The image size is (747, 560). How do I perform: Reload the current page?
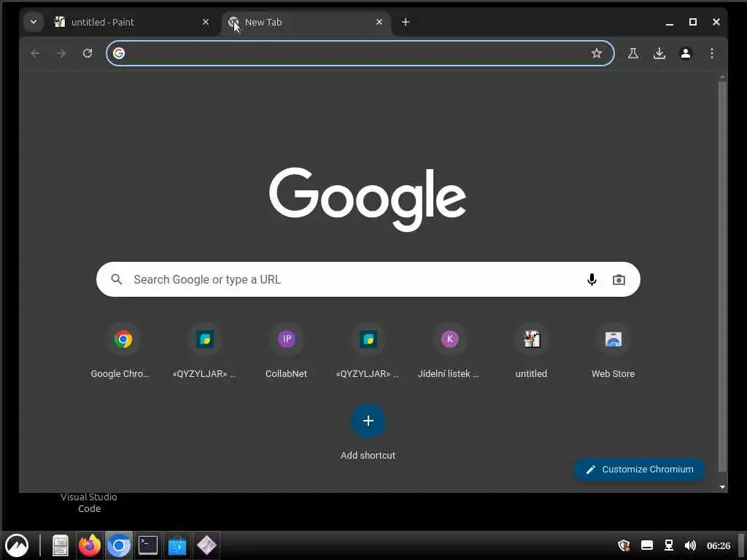coord(88,53)
